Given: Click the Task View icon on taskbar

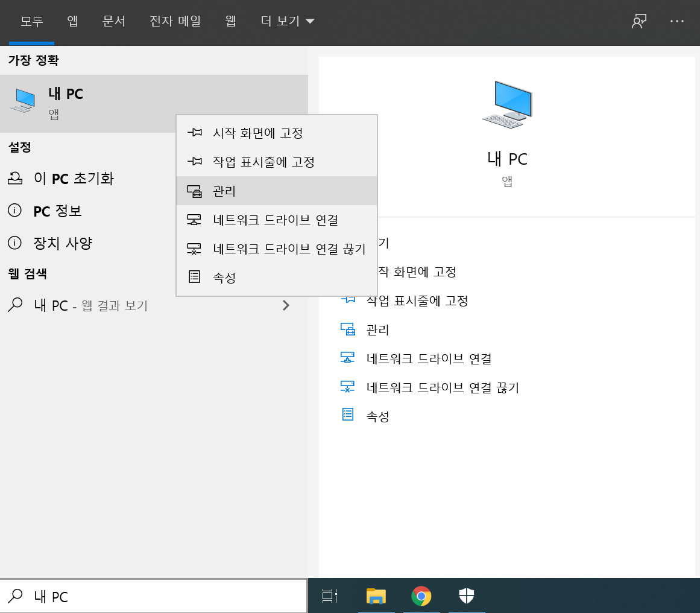Looking at the screenshot, I should pos(329,596).
